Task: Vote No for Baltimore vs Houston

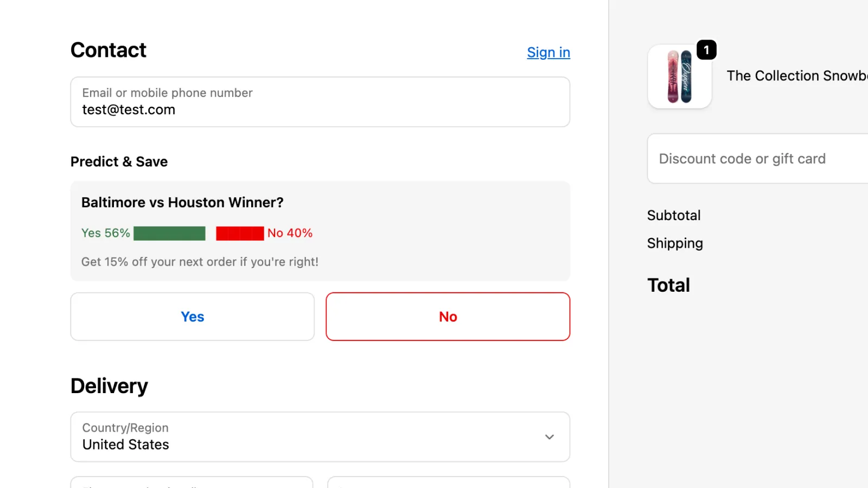Action: pos(448,317)
